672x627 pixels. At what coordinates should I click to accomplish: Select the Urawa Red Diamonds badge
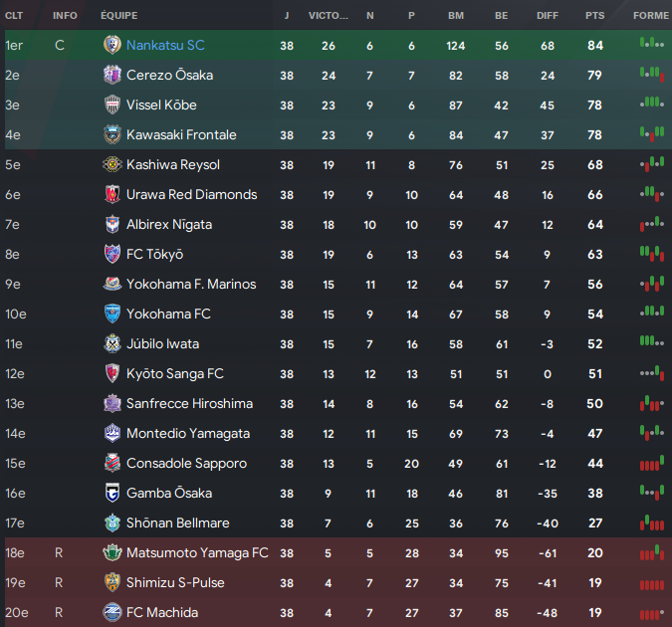point(112,195)
